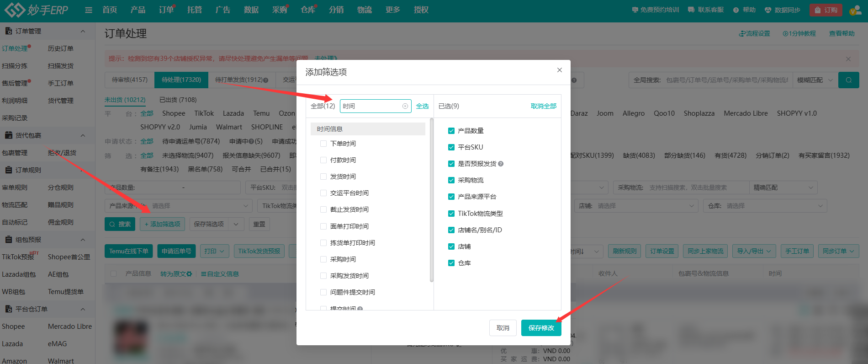The height and width of the screenshot is (364, 868).
Task: Click the 取消全部 link
Action: pos(543,106)
